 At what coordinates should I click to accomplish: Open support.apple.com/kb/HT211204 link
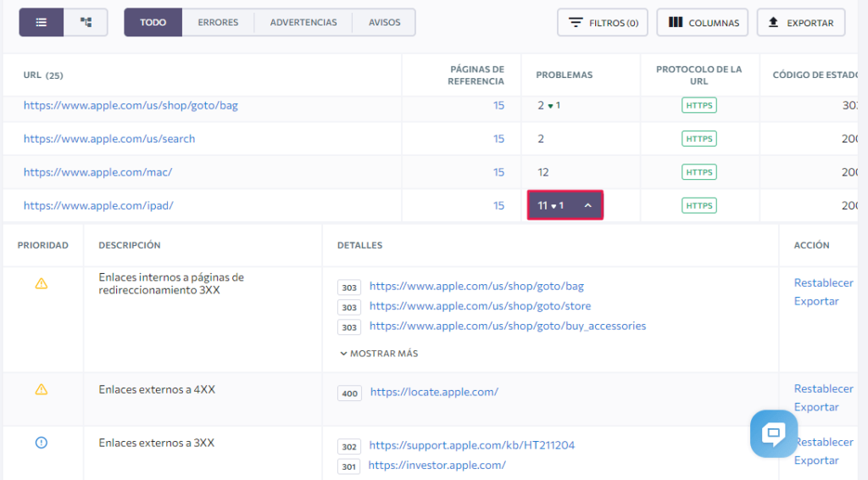[471, 445]
